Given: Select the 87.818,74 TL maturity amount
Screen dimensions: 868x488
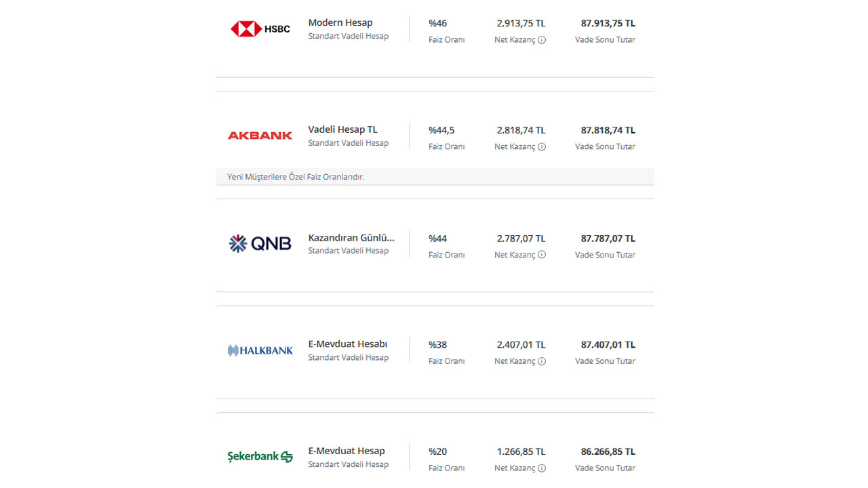Looking at the screenshot, I should point(608,130).
